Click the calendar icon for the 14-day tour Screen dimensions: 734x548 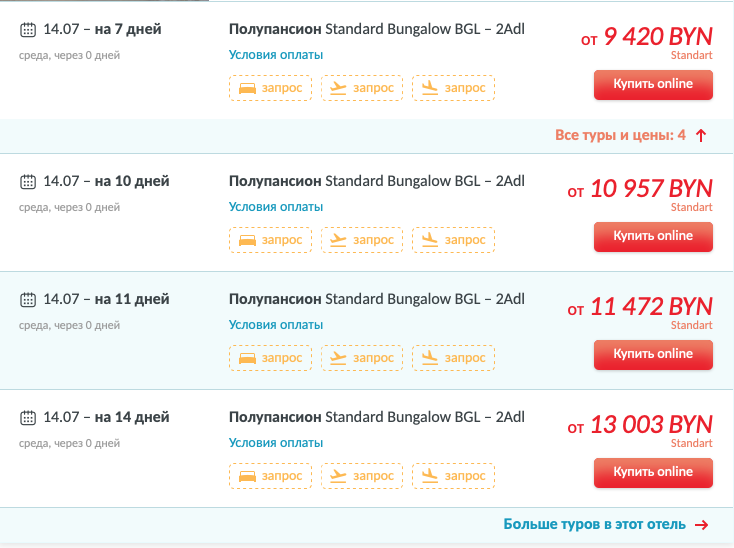[x=28, y=417]
